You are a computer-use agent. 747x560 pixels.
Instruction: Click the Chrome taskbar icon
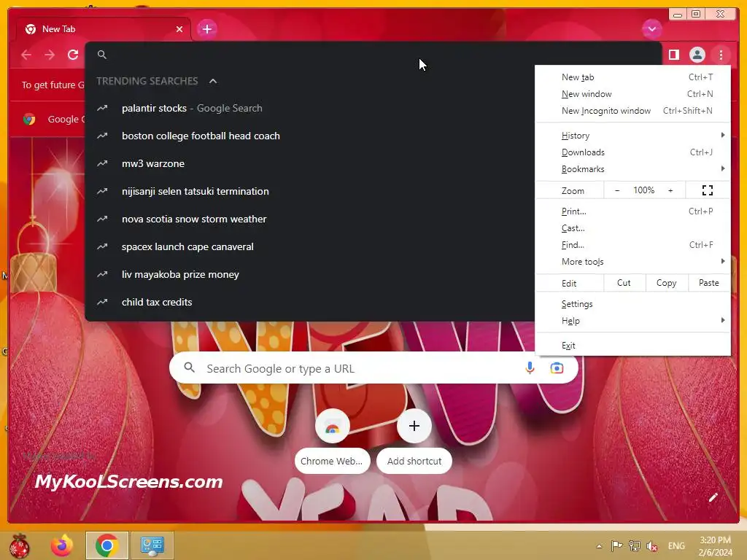(107, 545)
